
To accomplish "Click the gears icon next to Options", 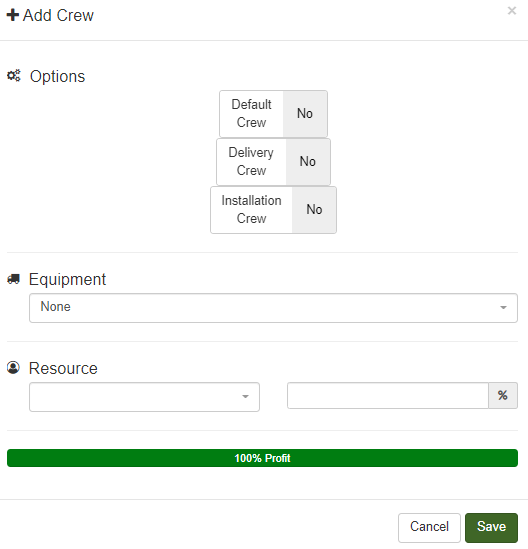I will point(14,76).
